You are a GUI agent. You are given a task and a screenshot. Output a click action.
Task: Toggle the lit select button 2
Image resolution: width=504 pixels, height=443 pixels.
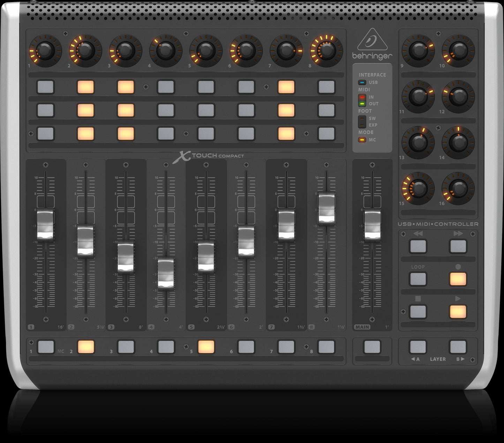(86, 347)
